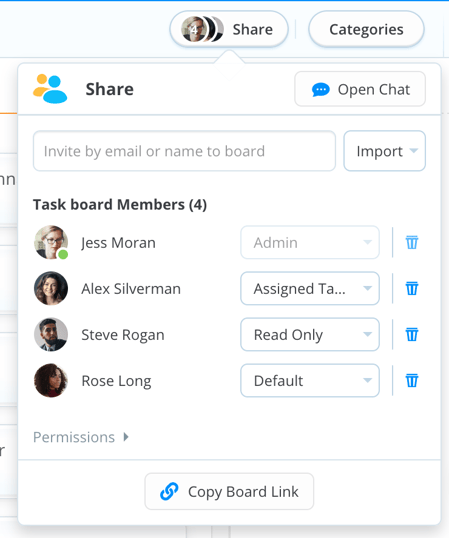This screenshot has height=538, width=449.
Task: Click the stacked member avatars in Share button
Action: 202,30
